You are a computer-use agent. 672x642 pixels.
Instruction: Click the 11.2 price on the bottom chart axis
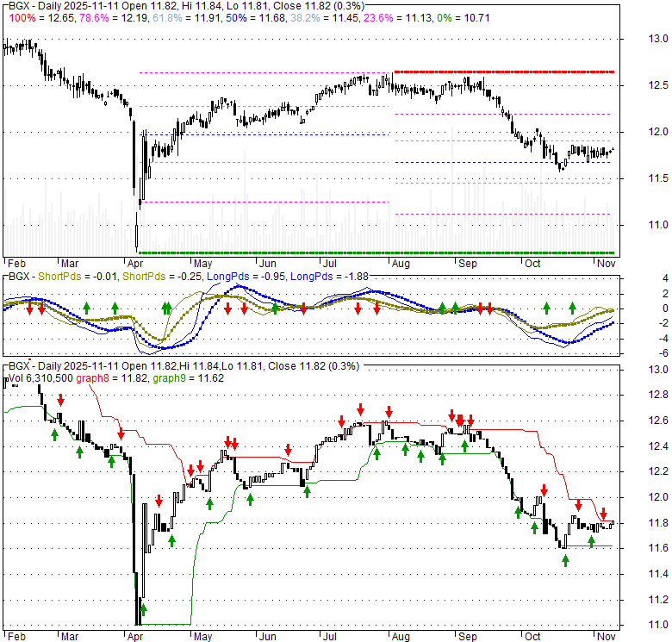point(658,600)
